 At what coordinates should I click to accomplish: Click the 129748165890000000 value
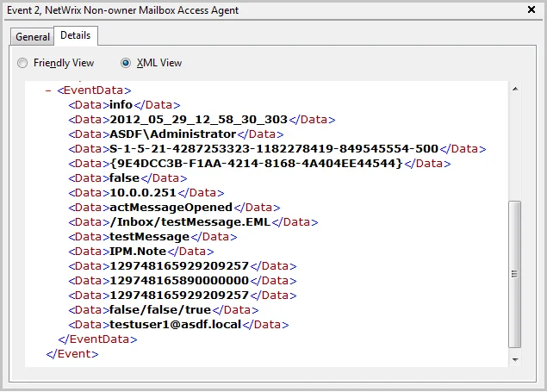click(179, 281)
